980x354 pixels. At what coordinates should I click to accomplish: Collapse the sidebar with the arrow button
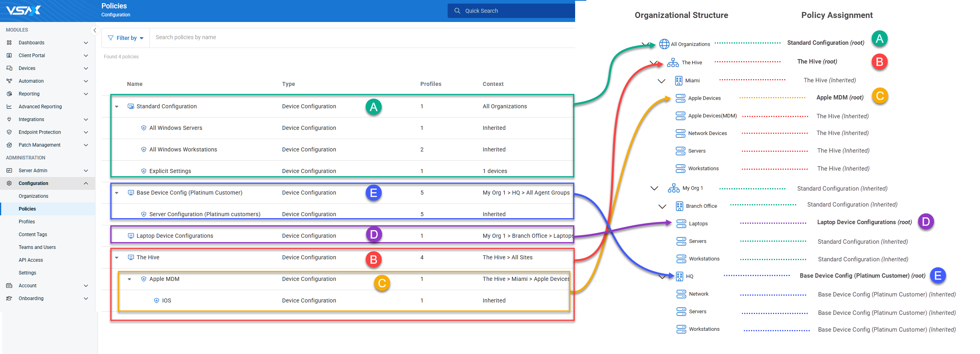(x=95, y=30)
